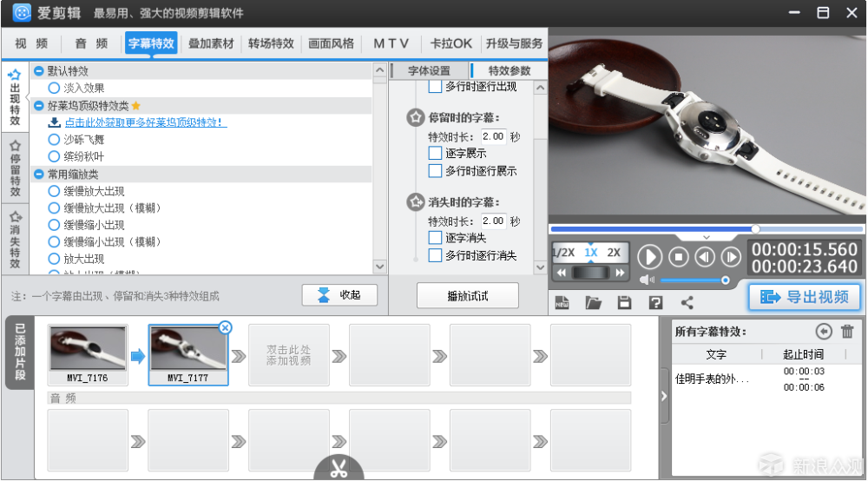Click the 爱剪辑 app logo
This screenshot has height=481, width=868.
coord(22,12)
